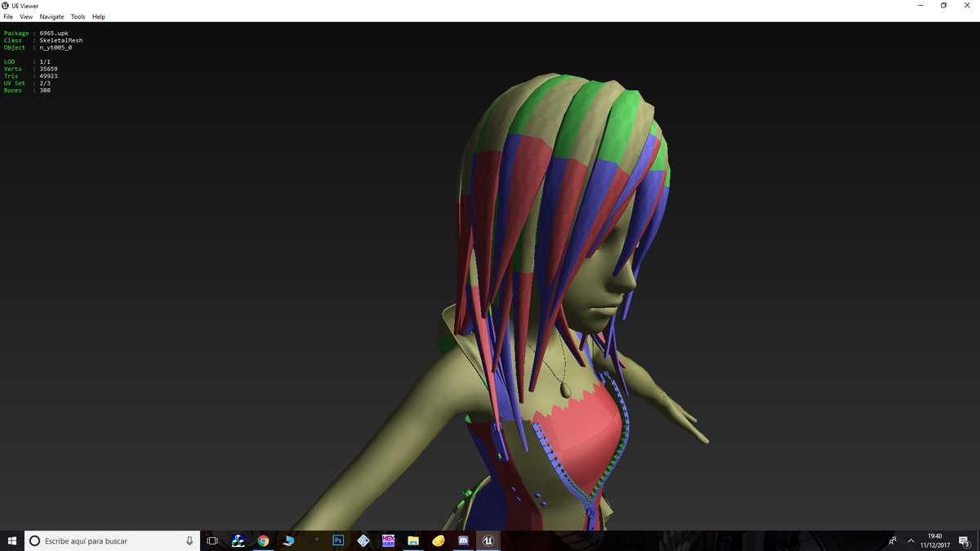
Task: Open Photoshop from the taskbar
Action: coord(338,540)
